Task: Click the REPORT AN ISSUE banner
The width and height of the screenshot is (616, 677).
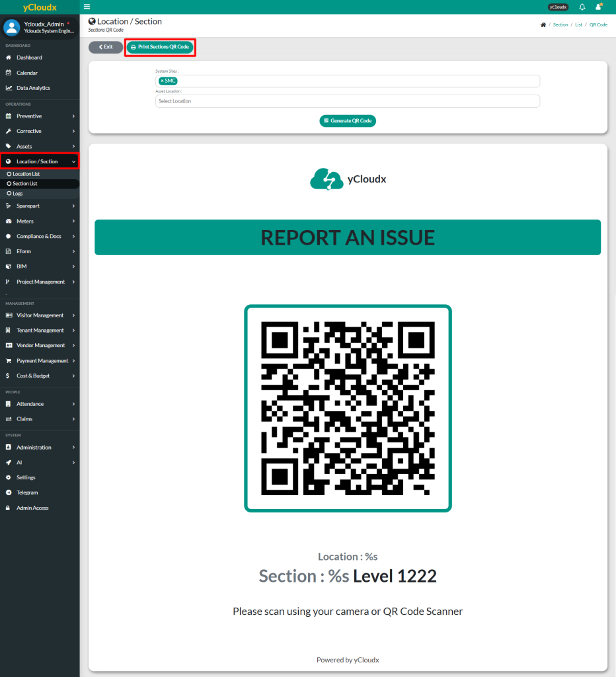Action: tap(348, 237)
